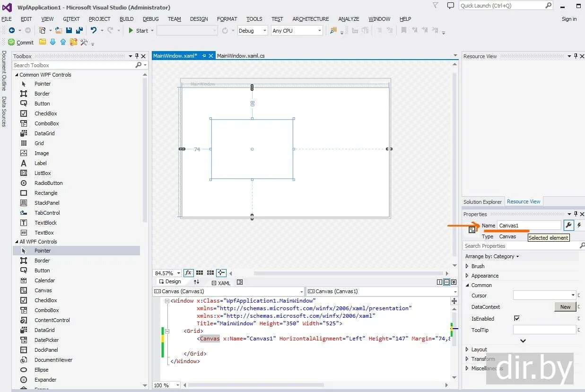This screenshot has width=585, height=392.
Task: Toggle snapping to snaplines icon
Action: [x=221, y=273]
